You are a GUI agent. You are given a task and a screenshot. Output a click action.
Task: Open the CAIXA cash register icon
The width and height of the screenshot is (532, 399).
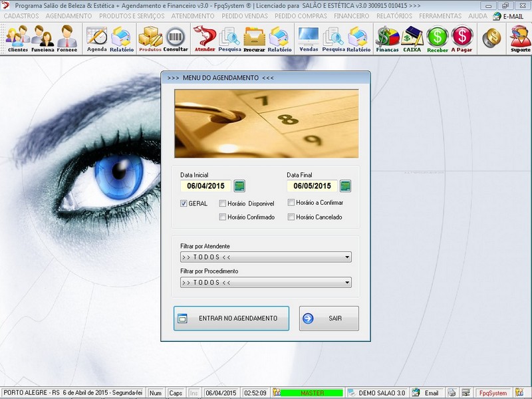click(412, 39)
